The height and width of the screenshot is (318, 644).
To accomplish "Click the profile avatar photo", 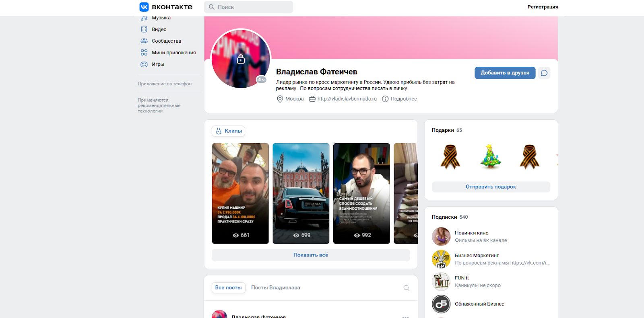I will 241,59.
